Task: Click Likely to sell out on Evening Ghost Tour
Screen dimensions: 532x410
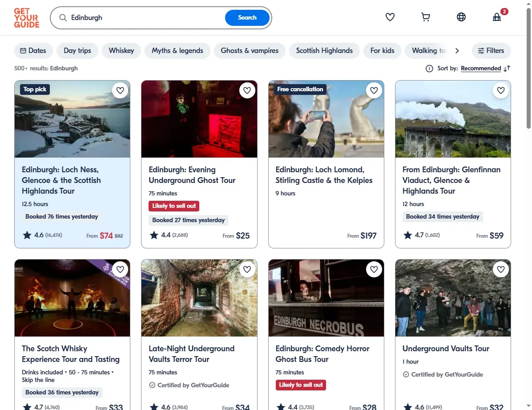Action: (174, 206)
